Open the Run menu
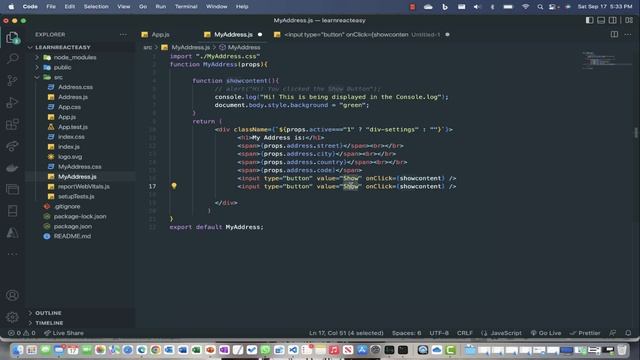 [x=160, y=7]
